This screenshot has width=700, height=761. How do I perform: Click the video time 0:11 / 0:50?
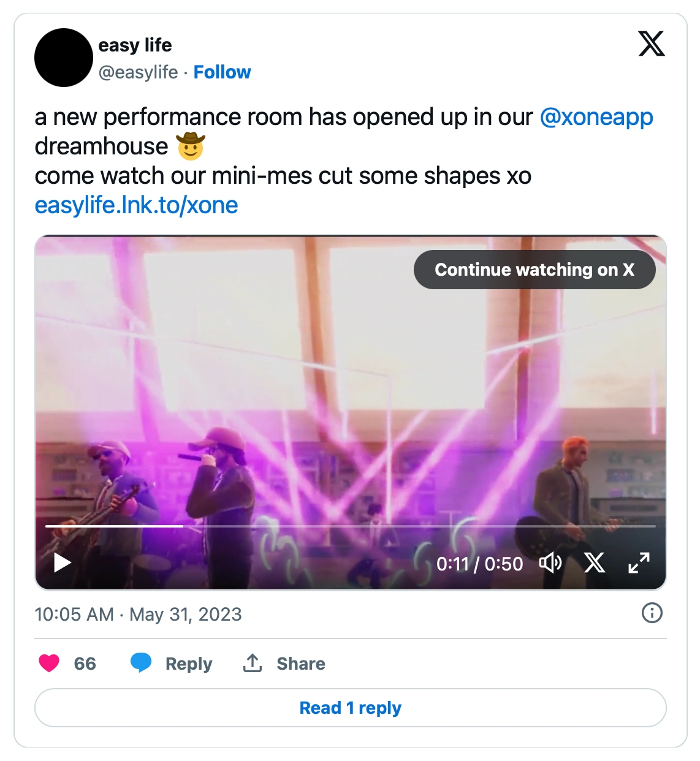pos(479,564)
